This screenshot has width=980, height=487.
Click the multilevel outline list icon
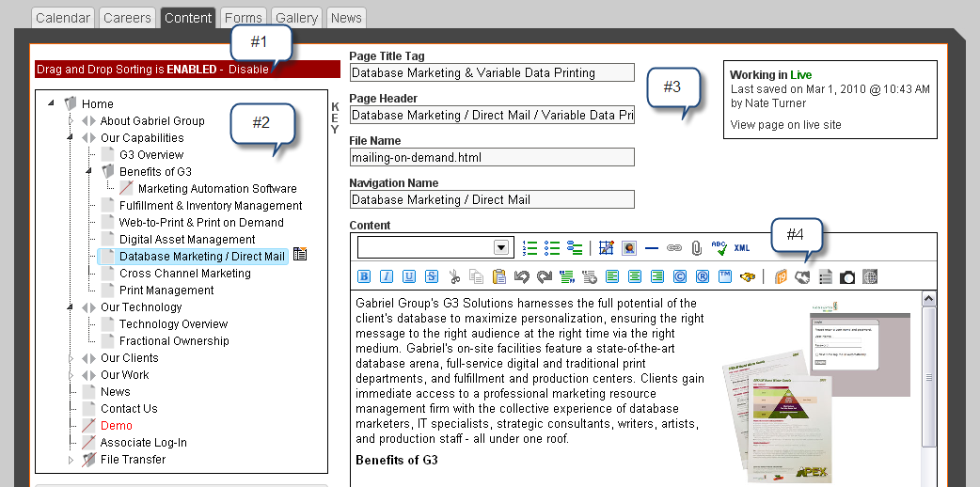[575, 248]
